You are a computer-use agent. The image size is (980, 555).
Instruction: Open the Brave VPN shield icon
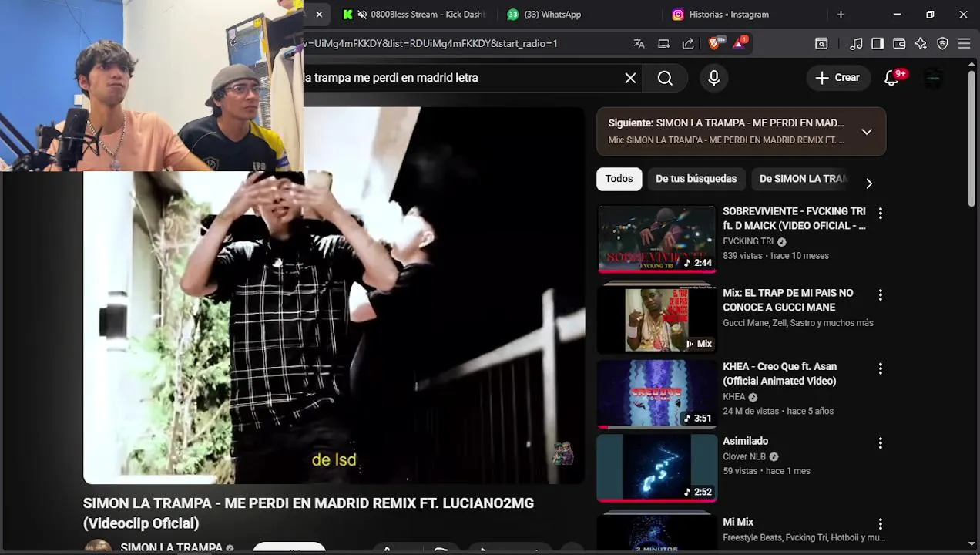pyautogui.click(x=942, y=44)
